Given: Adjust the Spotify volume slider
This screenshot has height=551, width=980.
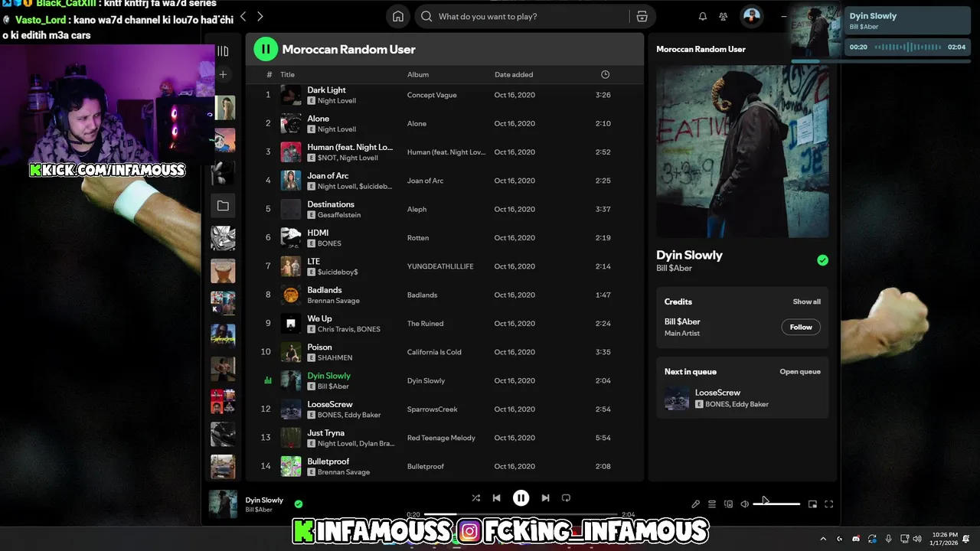Looking at the screenshot, I should click(776, 504).
